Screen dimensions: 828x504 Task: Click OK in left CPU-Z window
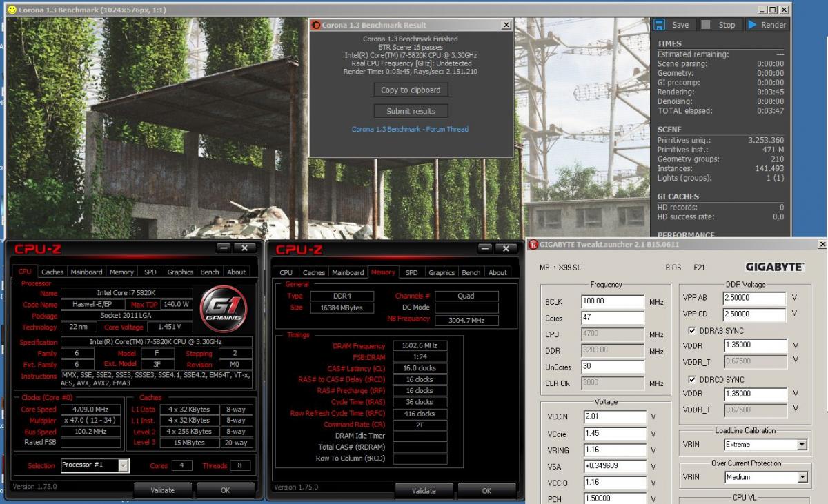226,490
